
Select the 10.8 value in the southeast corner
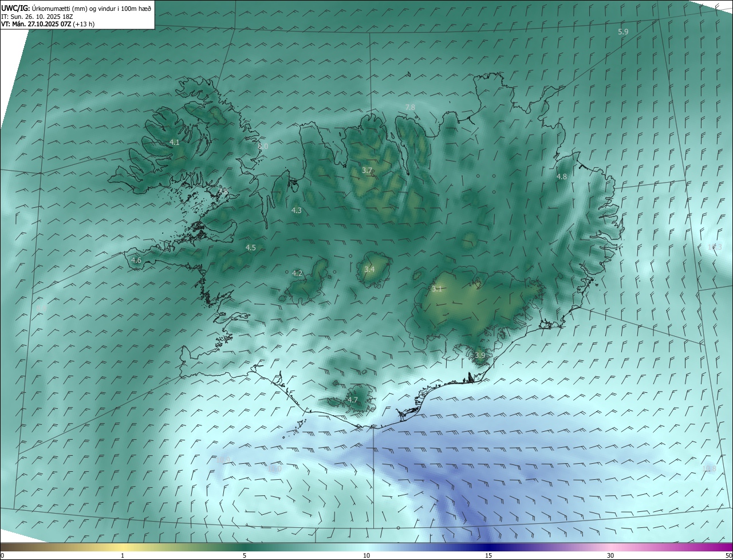pyautogui.click(x=709, y=469)
